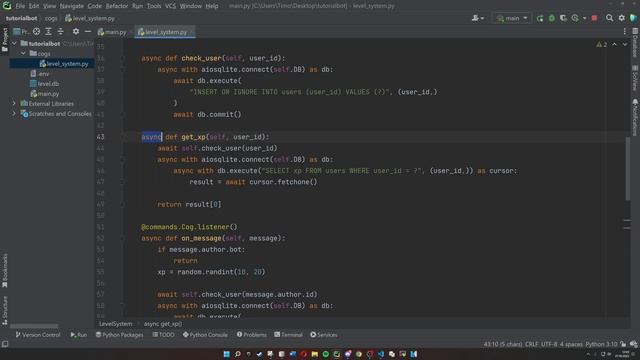Select level_system.py in project tree
This screenshot has width=640, height=360.
pos(52,64)
